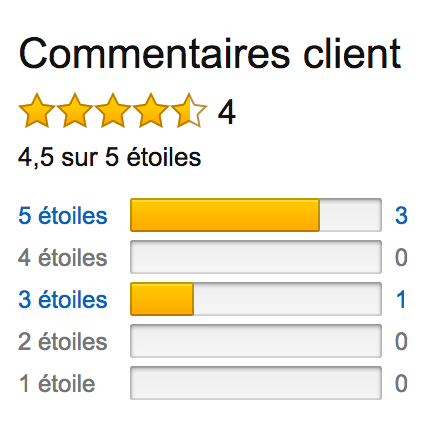Click total review count 4 beside stars
Image resolution: width=428 pixels, height=426 pixels.
click(227, 112)
